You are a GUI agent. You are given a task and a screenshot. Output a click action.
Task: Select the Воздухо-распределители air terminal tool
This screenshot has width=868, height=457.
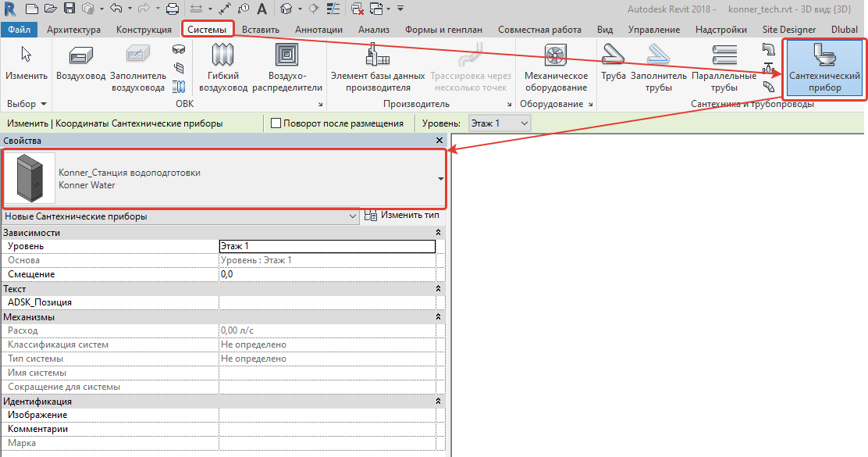[286, 69]
